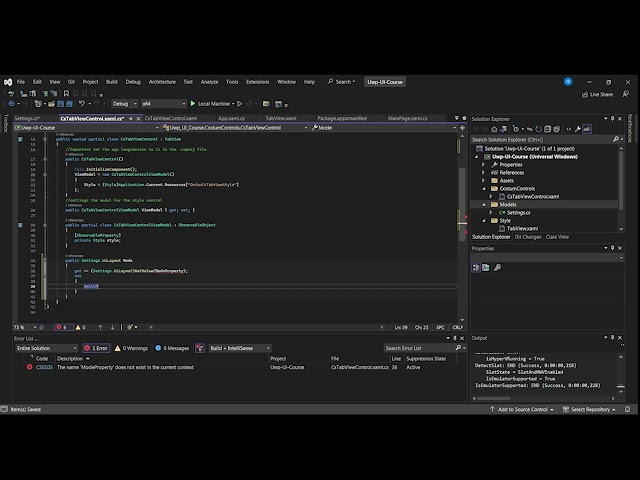Viewport: 640px width, 480px height.
Task: Expand the Settings.cs node arrow
Action: click(x=491, y=213)
